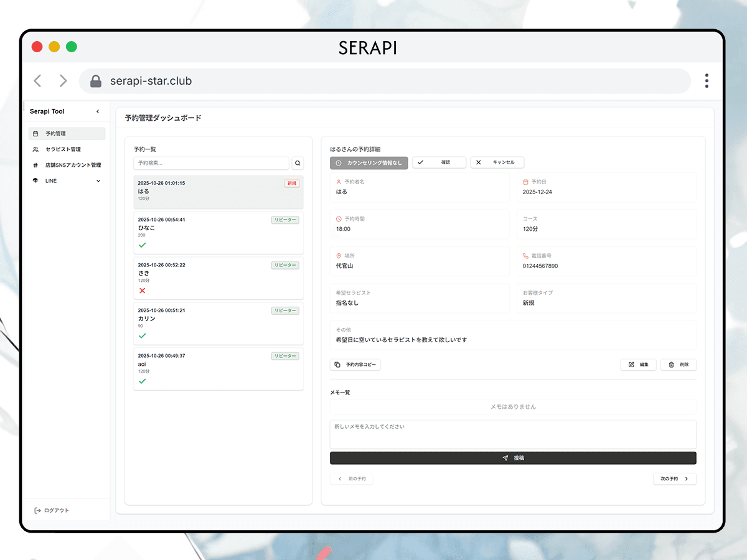Click the new memo text area
Image resolution: width=747 pixels, height=560 pixels.
click(513, 434)
